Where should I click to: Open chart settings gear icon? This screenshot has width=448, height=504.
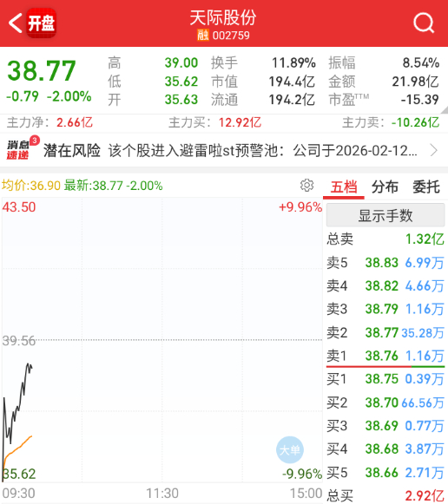coord(306,186)
